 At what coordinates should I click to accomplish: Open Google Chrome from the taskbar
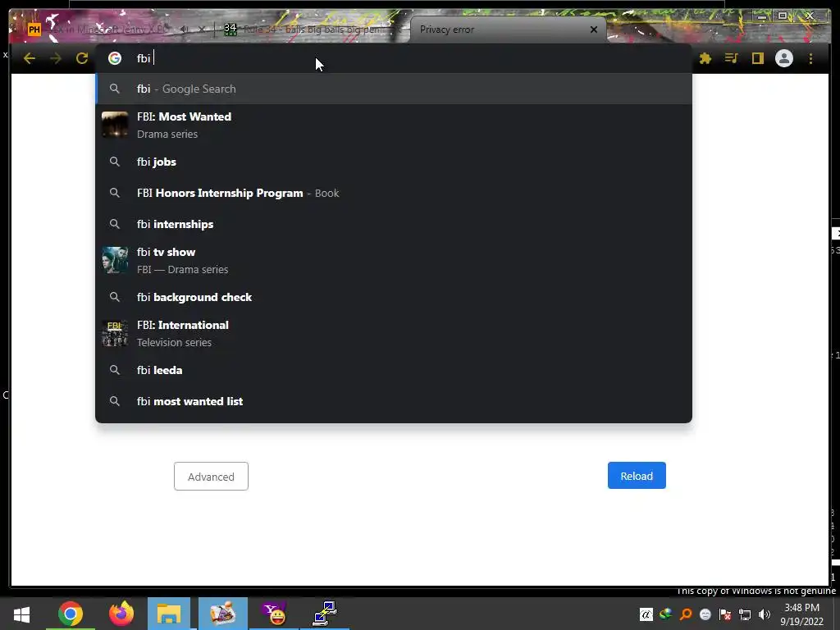point(71,614)
